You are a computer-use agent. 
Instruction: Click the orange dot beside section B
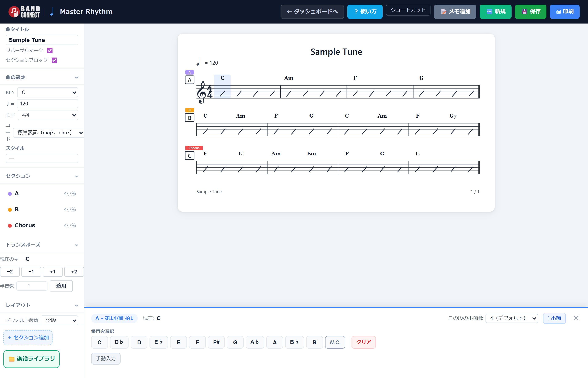(x=10, y=210)
